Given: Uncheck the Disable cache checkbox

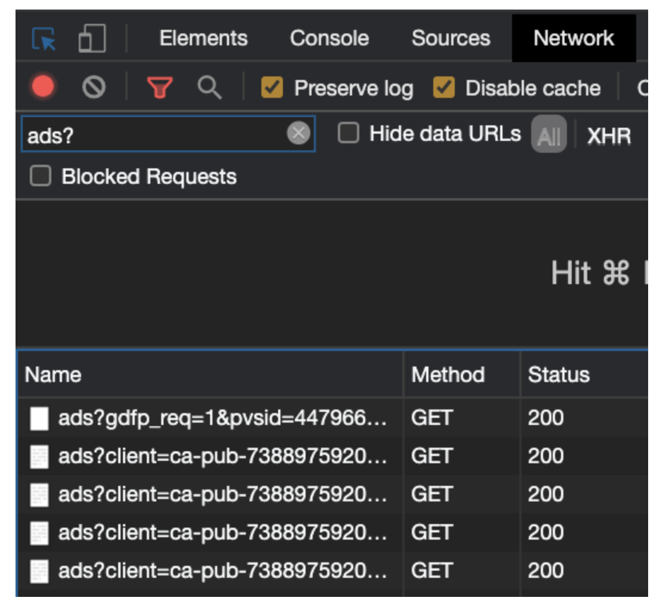Looking at the screenshot, I should click(x=443, y=88).
